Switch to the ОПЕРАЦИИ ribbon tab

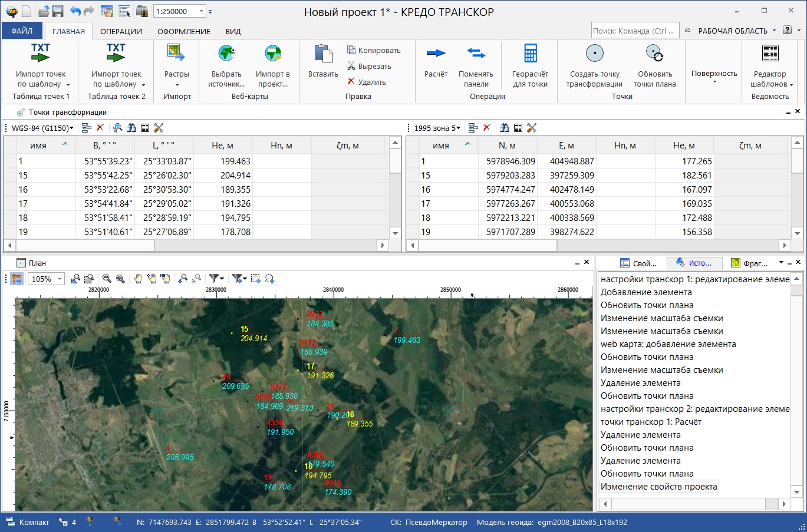pos(121,31)
